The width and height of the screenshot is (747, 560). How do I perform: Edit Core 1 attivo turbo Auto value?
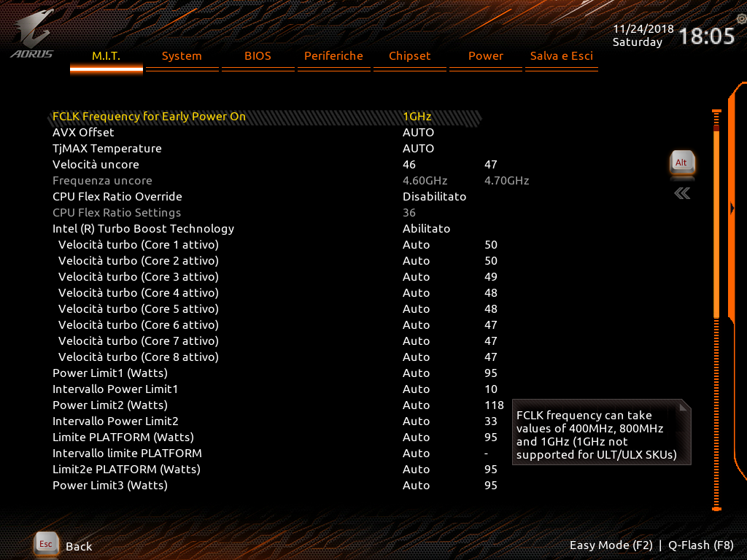coord(417,245)
